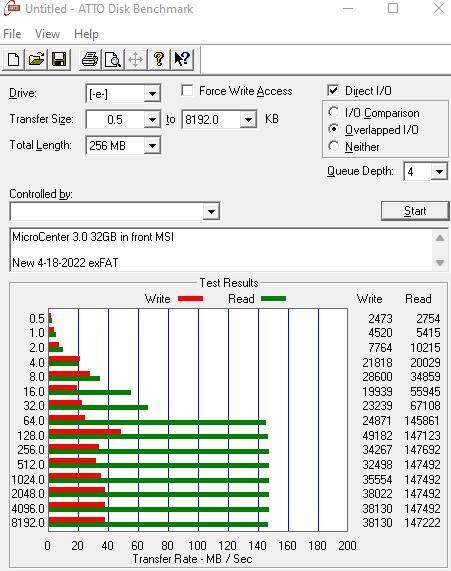The height and width of the screenshot is (571, 451).
Task: Toggle the Direct I/O checkbox
Action: pos(333,90)
